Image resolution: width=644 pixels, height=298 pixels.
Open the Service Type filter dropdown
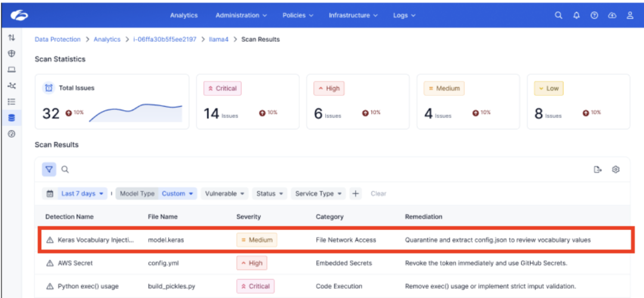coord(320,194)
